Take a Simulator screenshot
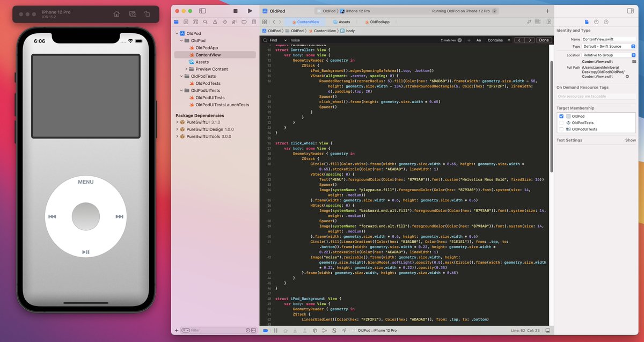 tap(133, 14)
